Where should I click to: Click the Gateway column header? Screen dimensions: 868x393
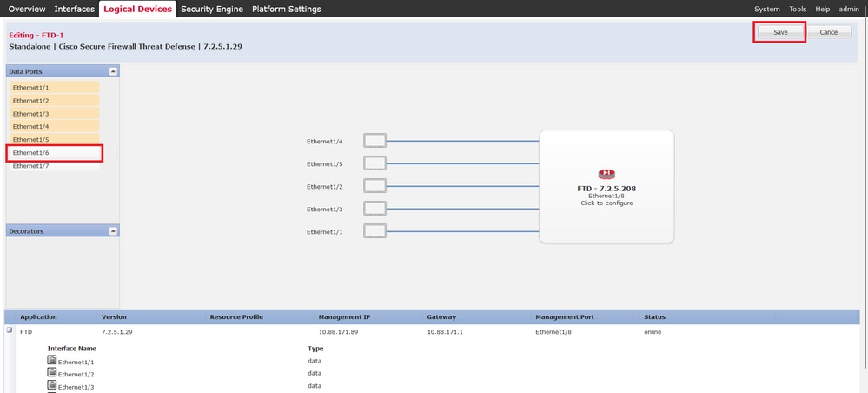point(441,317)
